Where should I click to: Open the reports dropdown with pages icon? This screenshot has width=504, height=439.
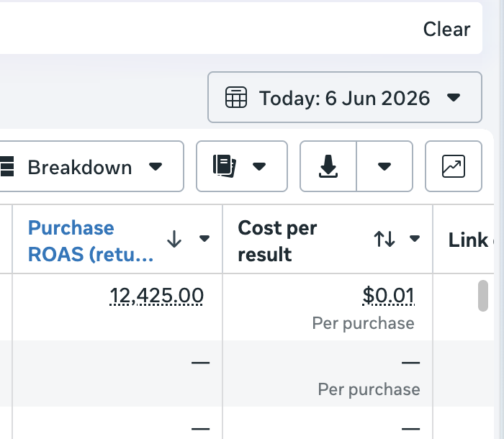click(242, 166)
